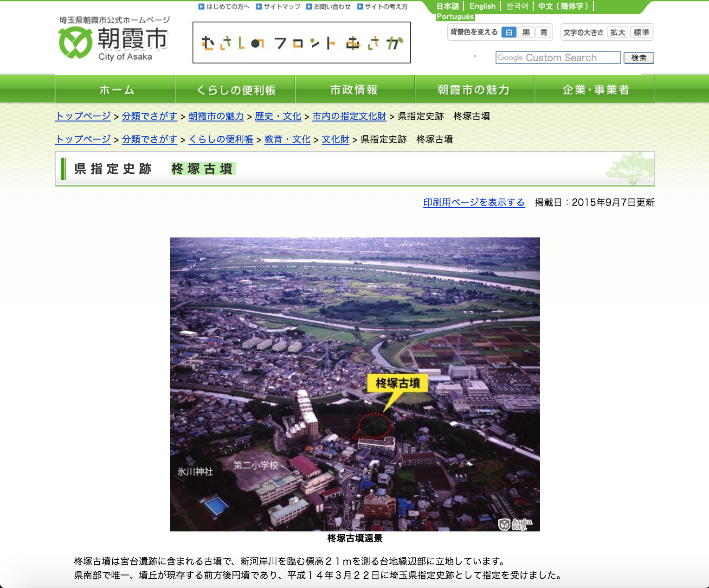Open ホーム in main navigation
This screenshot has height=588, width=709.
(x=116, y=89)
